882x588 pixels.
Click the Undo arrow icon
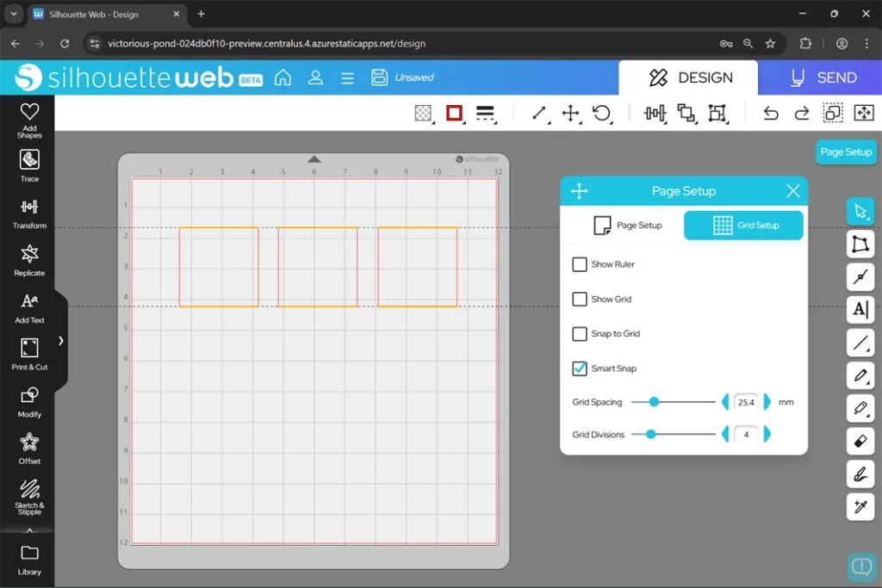tap(771, 114)
